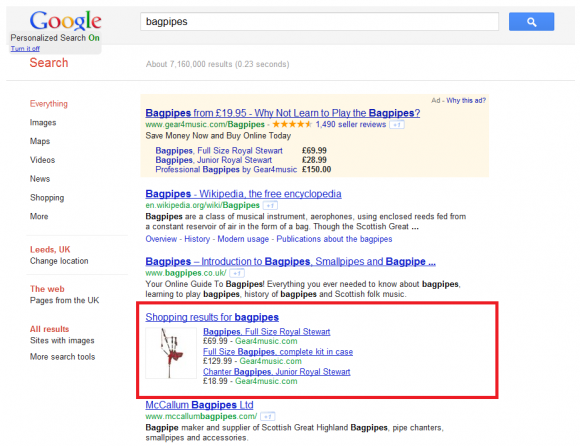Click the www.gear4music.com/Bagpipes ad URL
The width and height of the screenshot is (580, 446).
coord(205,125)
